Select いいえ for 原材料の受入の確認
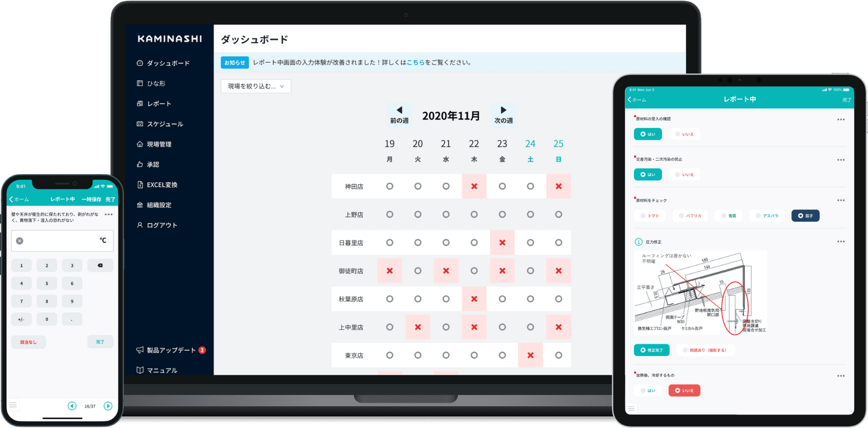This screenshot has width=868, height=428. pos(684,134)
